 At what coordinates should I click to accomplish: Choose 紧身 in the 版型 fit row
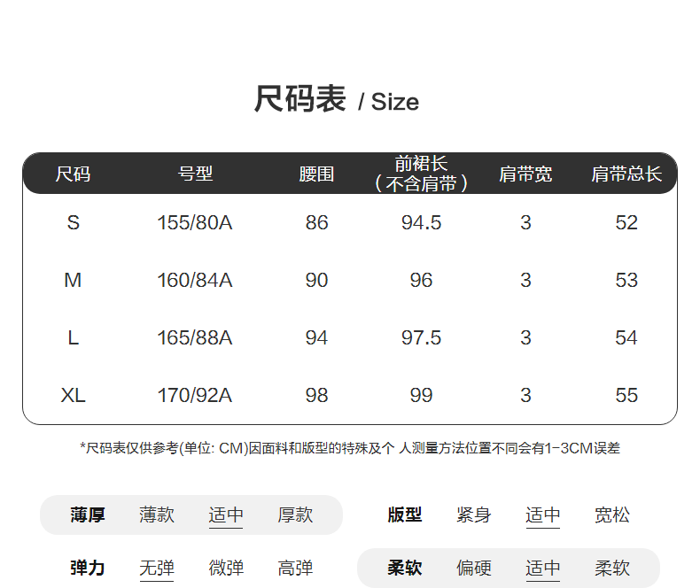[x=474, y=515]
